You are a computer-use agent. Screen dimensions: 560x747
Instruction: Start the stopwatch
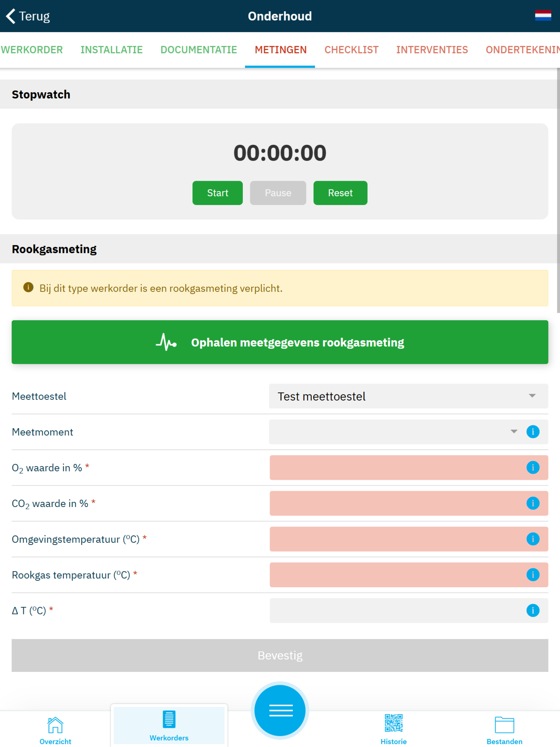(x=217, y=193)
